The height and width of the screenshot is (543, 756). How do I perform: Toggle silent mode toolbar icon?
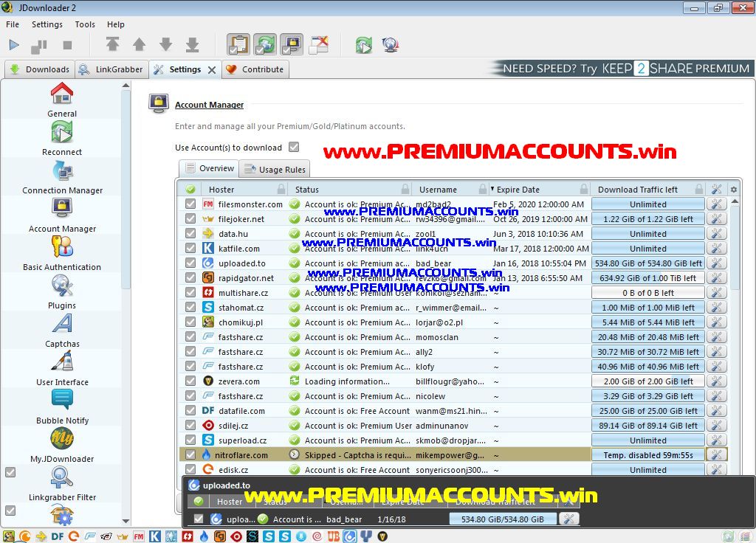[x=319, y=45]
